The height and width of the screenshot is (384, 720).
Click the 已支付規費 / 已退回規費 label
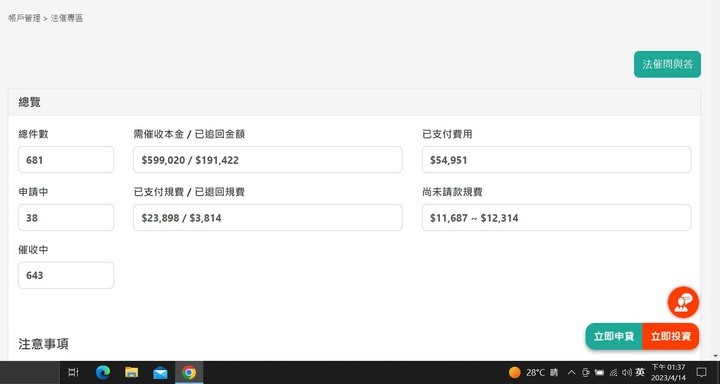[189, 192]
